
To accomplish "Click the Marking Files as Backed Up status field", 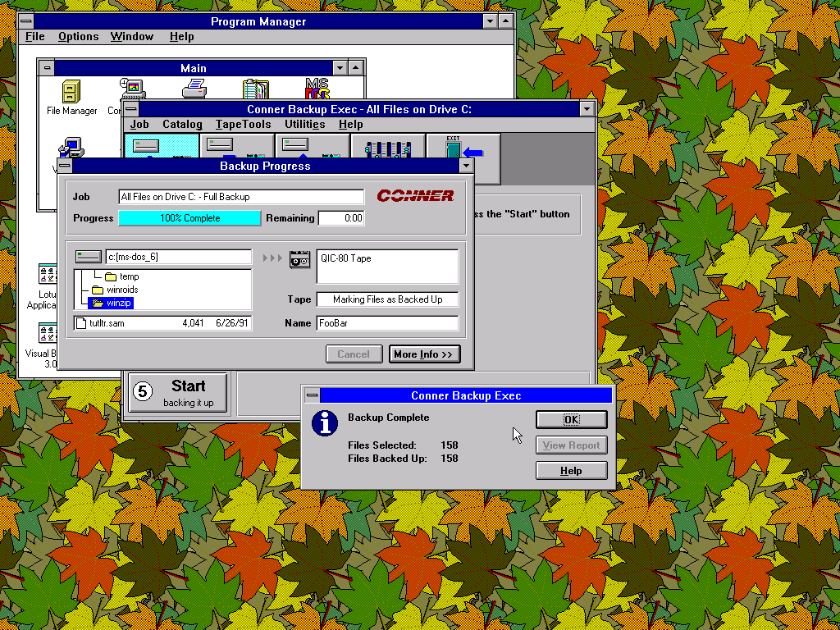I will tap(387, 299).
